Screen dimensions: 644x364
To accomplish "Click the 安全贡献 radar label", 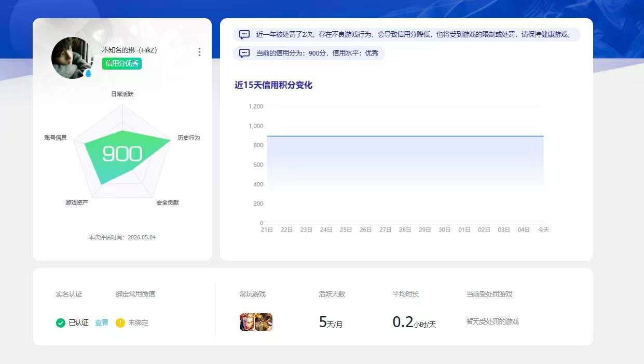I will 168,203.
